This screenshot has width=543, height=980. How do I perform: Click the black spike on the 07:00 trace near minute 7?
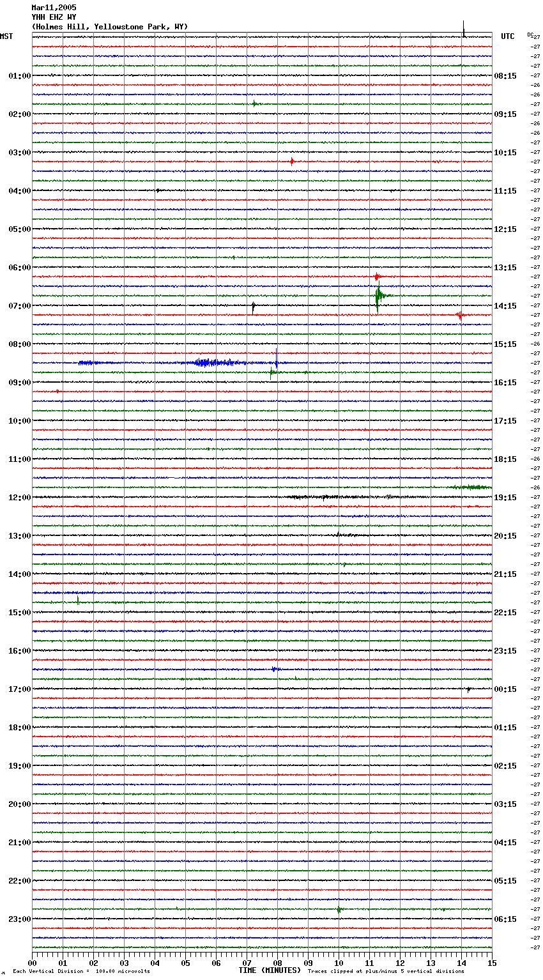tap(253, 307)
